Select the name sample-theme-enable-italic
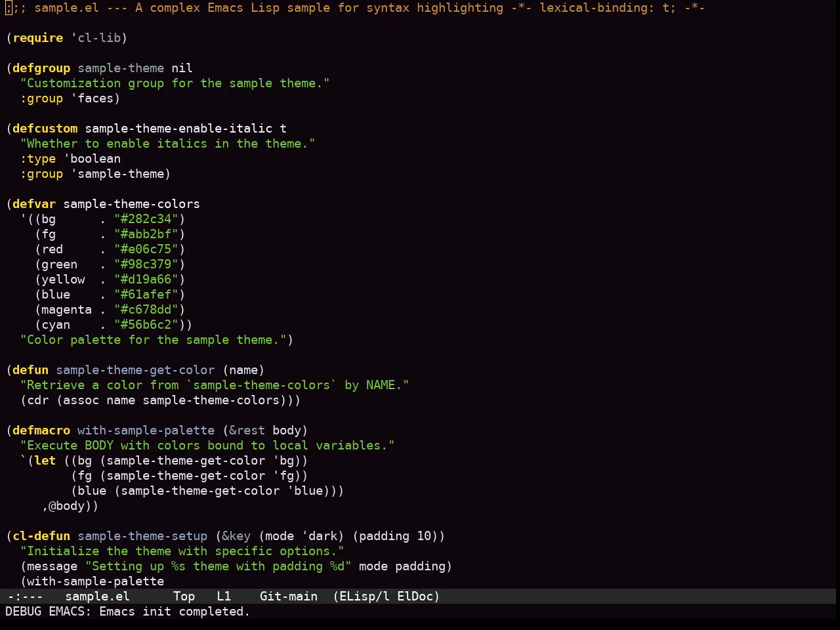This screenshot has height=630, width=840. (x=178, y=129)
